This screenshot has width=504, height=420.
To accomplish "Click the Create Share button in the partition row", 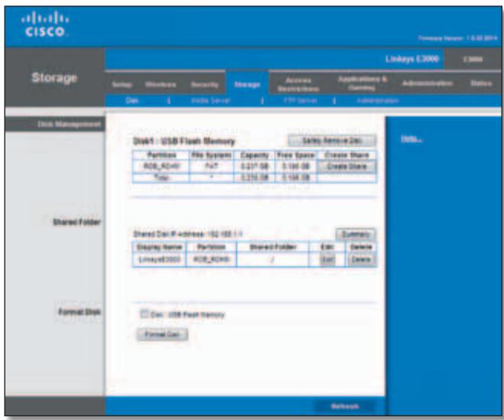I will (x=346, y=167).
